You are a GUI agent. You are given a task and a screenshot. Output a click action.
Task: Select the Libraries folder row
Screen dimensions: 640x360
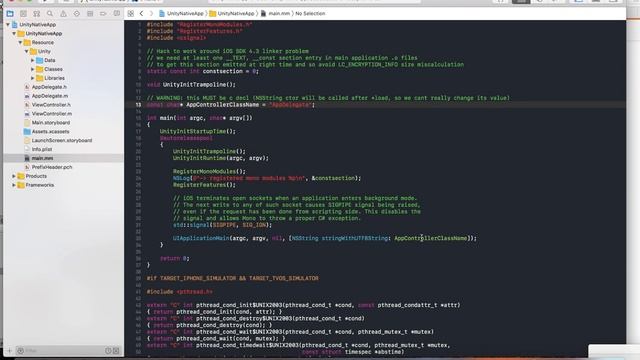coord(63,78)
